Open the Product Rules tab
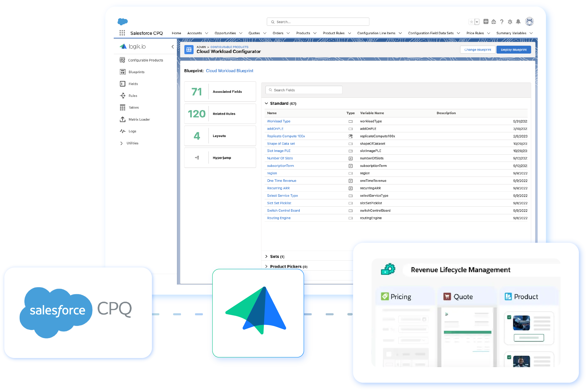The image size is (588, 392). pos(334,33)
